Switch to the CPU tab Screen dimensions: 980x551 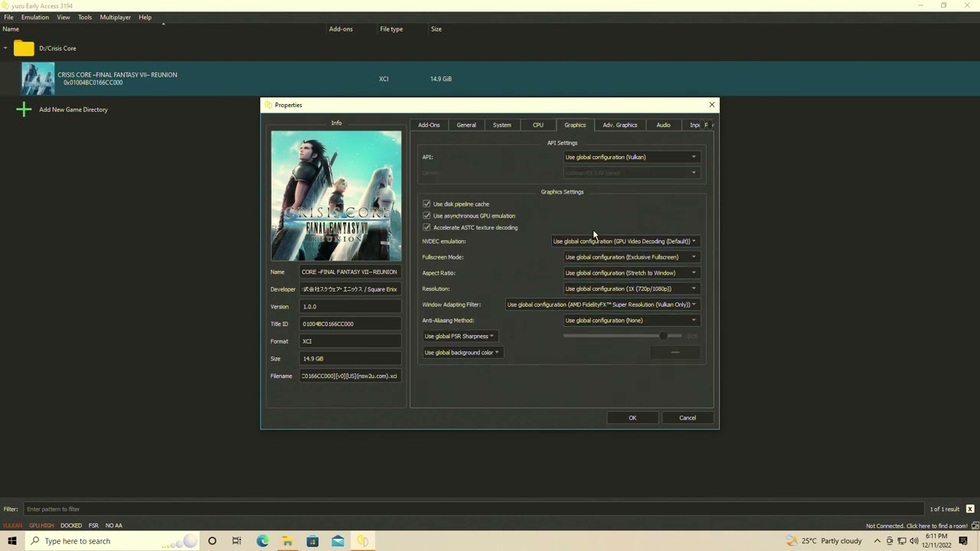[538, 125]
